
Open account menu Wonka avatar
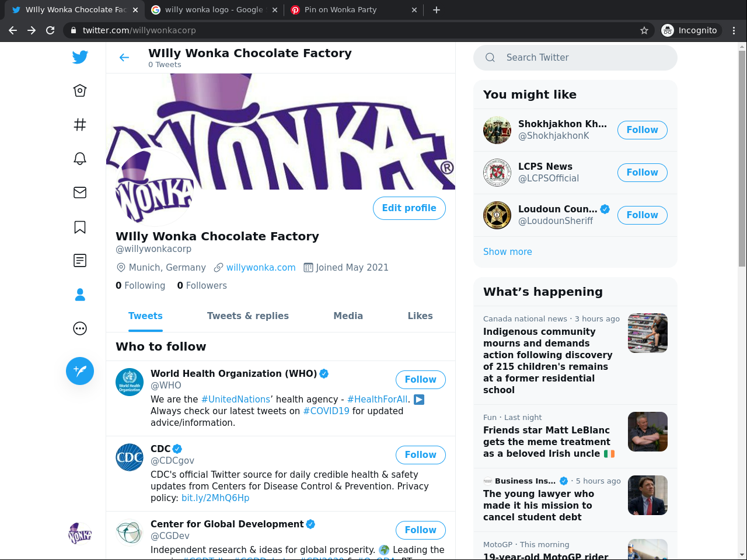click(80, 533)
